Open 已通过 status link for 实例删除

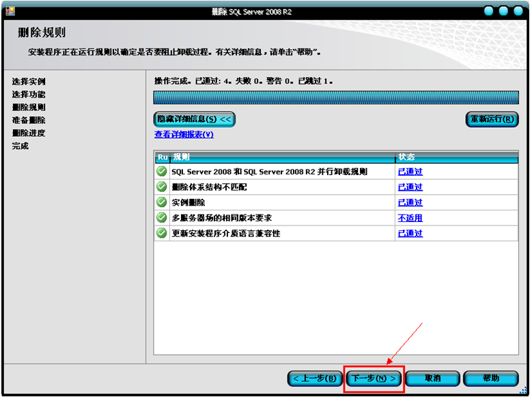[x=410, y=203]
